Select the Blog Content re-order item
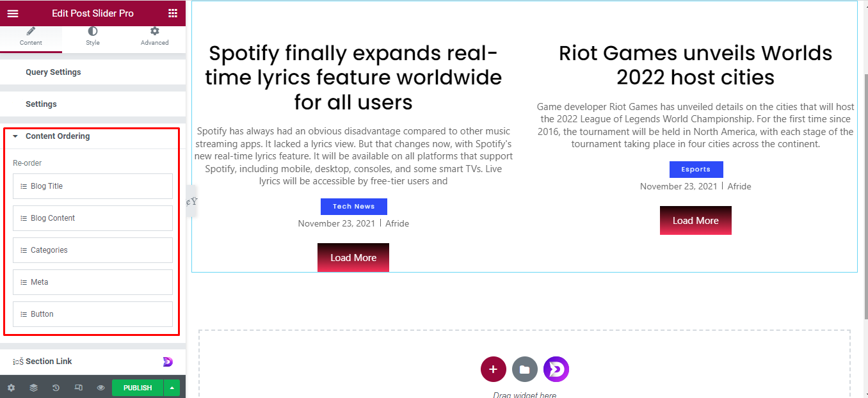Screen dimensions: 868x398 pos(93,218)
